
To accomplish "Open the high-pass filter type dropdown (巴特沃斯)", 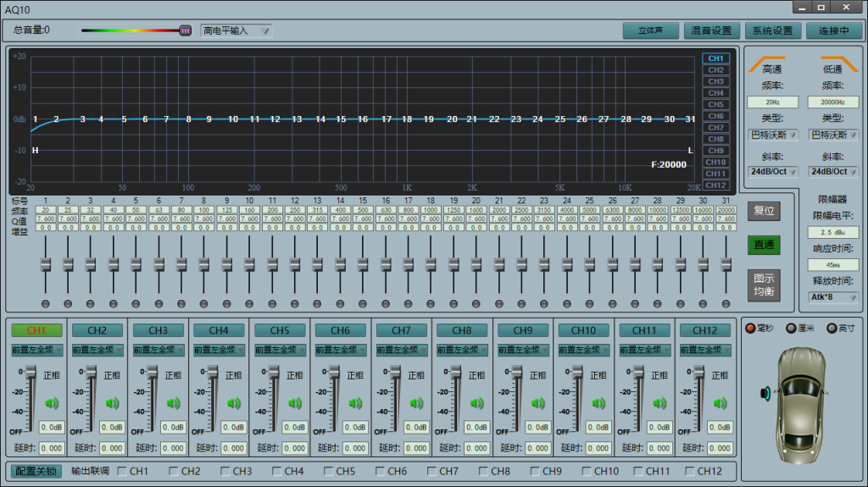I will pos(773,135).
